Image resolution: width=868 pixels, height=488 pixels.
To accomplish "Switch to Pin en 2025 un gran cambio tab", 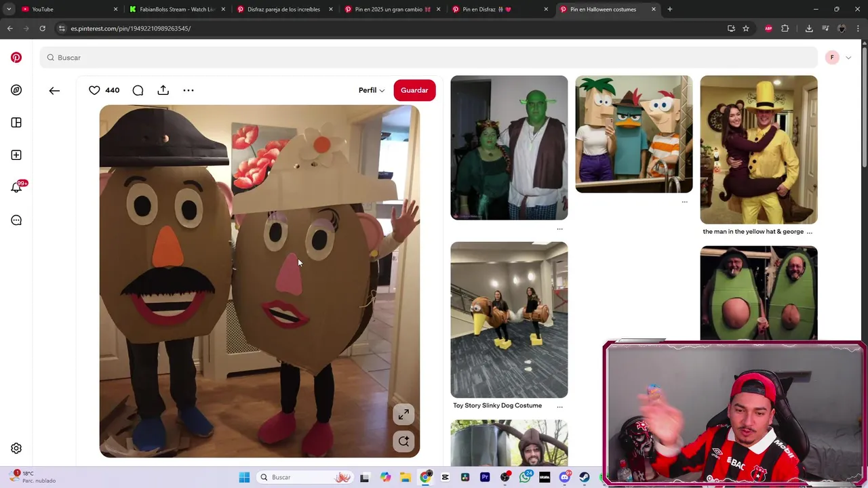I will 393,9.
